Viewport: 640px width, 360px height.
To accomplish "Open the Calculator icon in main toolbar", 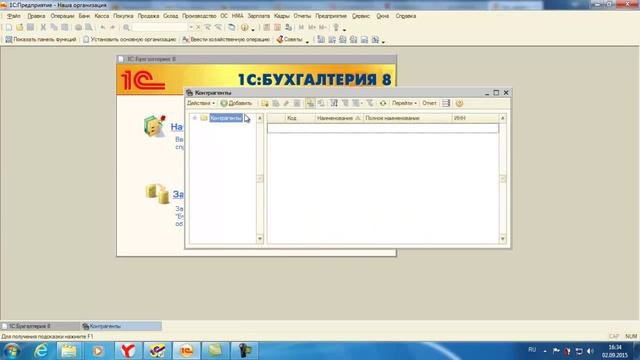I will pyautogui.click(x=267, y=27).
